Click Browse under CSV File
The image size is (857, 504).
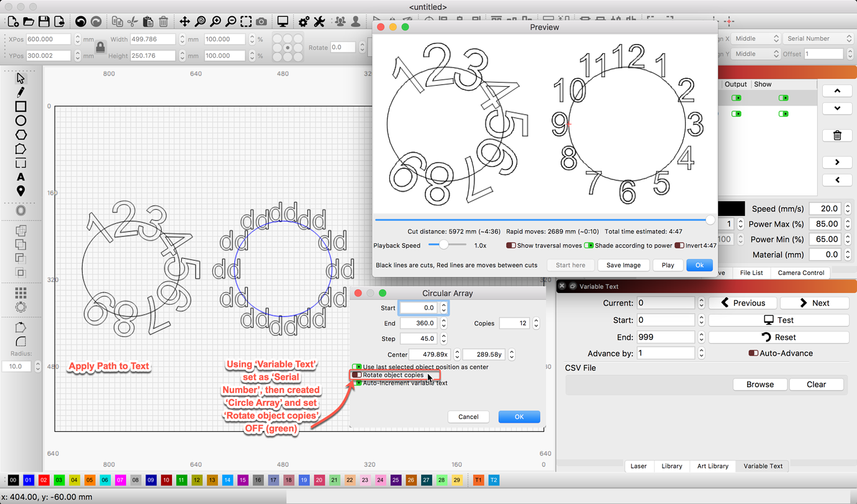(x=760, y=384)
